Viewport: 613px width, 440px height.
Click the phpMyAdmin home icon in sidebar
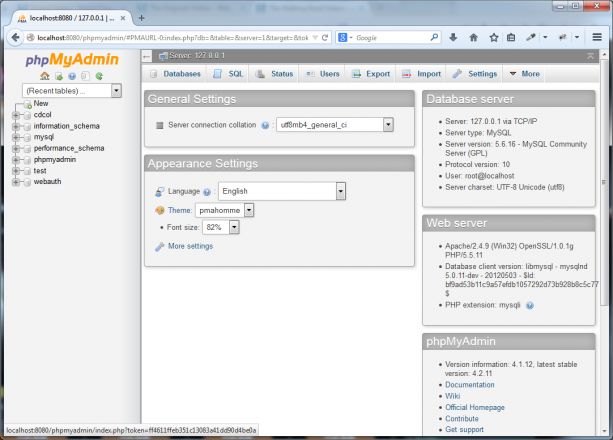tap(45, 76)
